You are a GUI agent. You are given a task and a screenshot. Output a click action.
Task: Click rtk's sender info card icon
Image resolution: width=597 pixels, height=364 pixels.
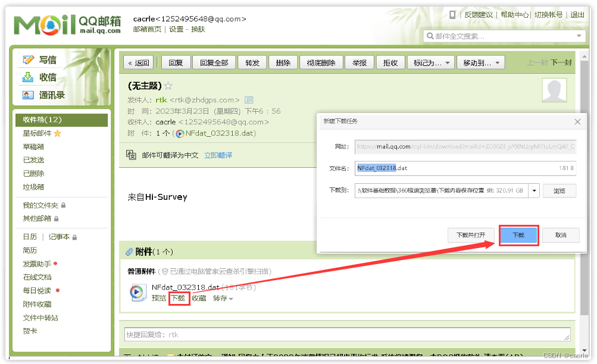click(248, 99)
